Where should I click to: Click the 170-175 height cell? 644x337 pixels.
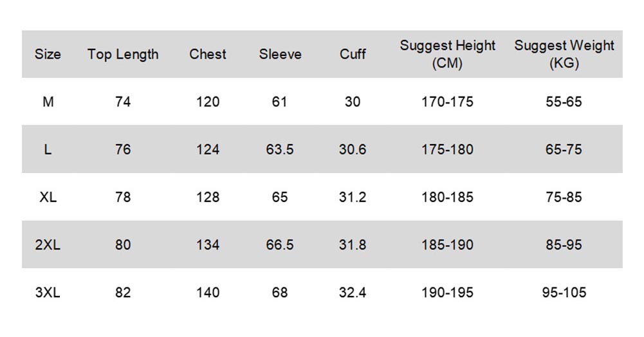[x=448, y=102]
